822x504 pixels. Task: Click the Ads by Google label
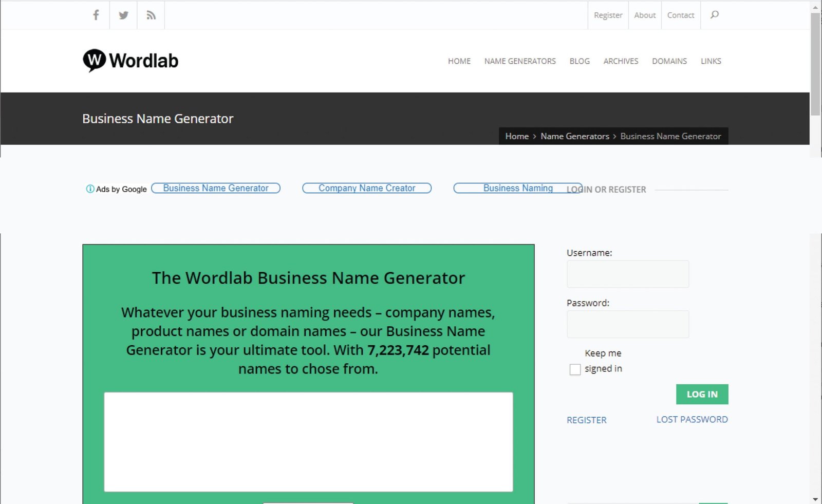pos(121,189)
